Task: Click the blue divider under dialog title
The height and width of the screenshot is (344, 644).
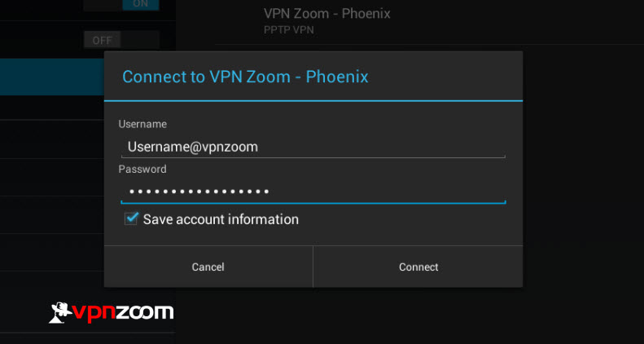Action: point(313,100)
